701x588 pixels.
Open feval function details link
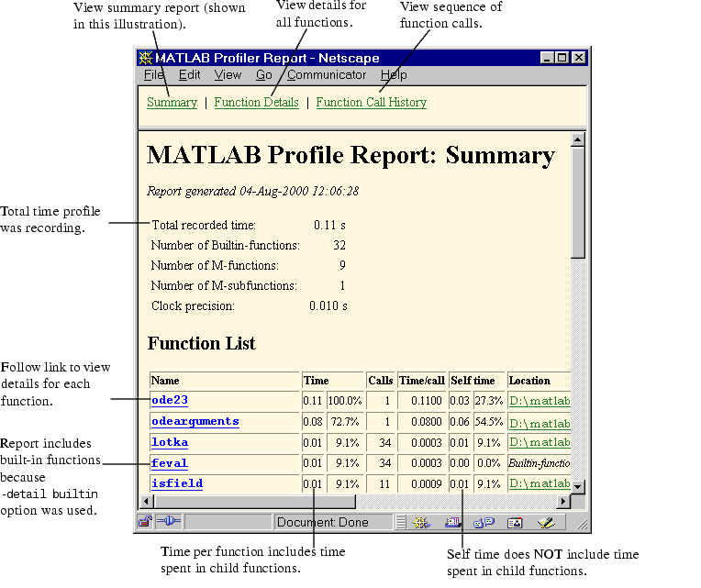169,463
